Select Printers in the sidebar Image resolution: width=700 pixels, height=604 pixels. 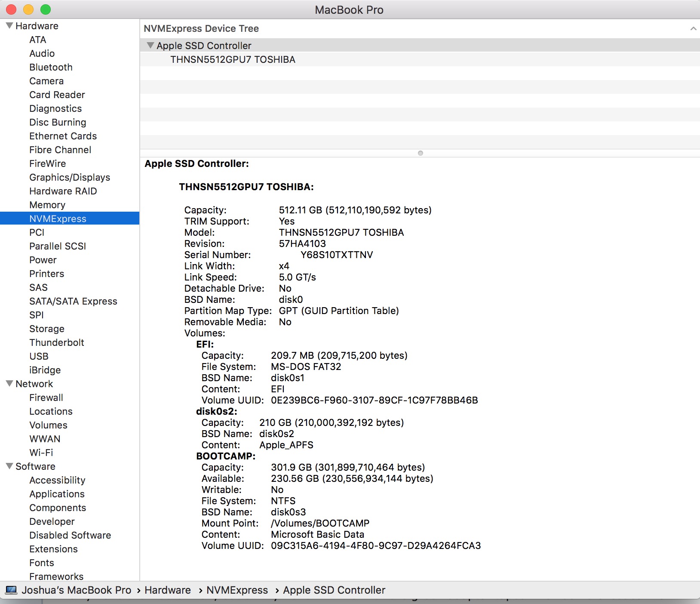pos(47,274)
